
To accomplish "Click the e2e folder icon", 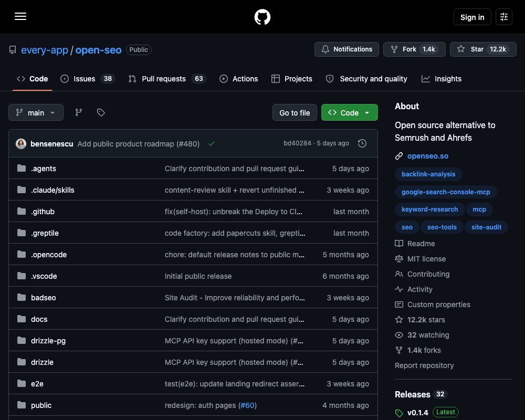I will click(22, 383).
